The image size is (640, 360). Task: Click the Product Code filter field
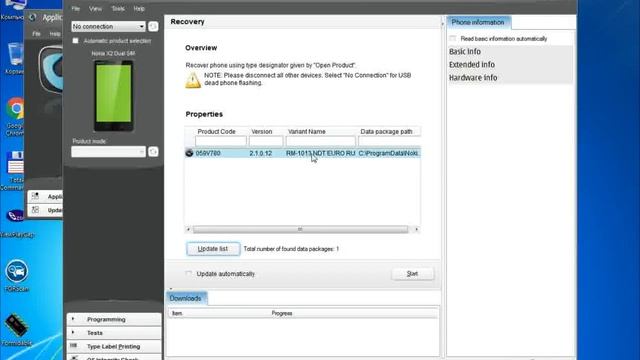220,141
